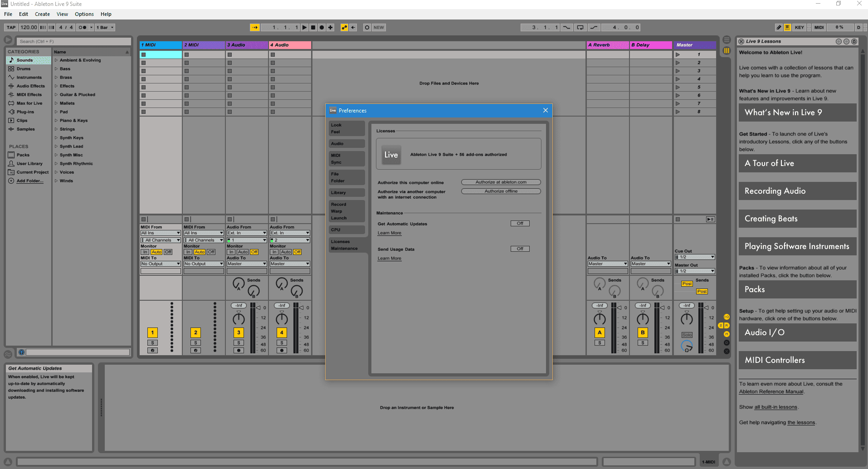Viewport: 868px width, 469px height.
Task: Toggle Send Usage Data Off switch
Action: [x=520, y=249]
